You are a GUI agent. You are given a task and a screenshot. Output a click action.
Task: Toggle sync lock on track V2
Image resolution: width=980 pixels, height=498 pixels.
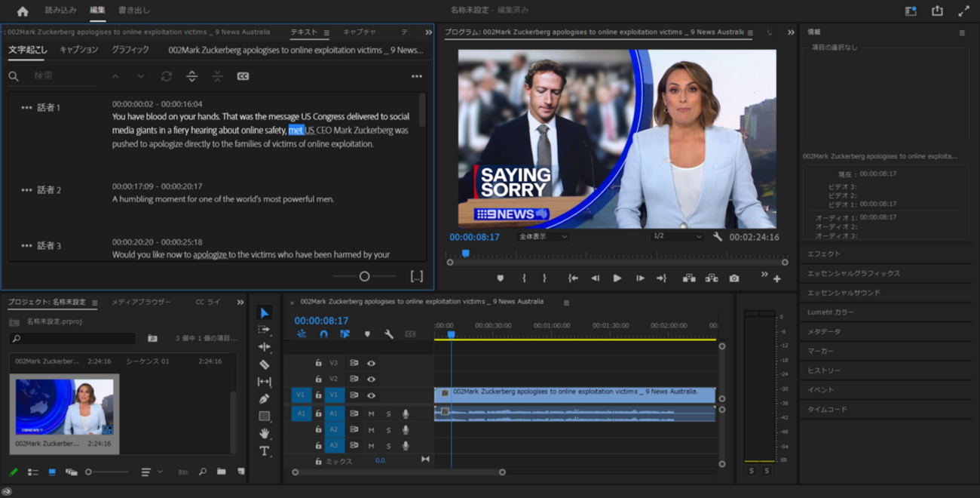354,379
